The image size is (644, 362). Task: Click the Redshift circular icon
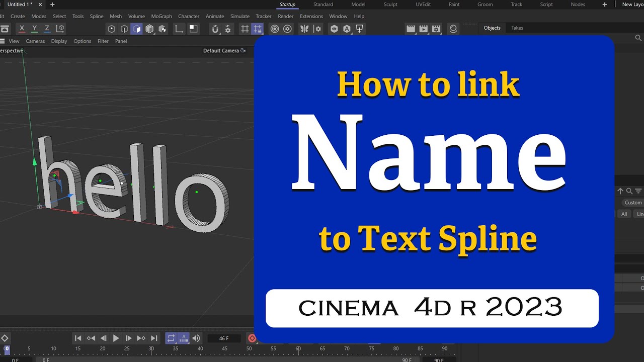453,29
